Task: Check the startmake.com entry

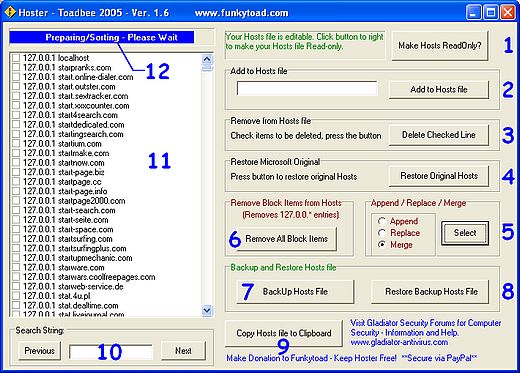Action: (16, 153)
